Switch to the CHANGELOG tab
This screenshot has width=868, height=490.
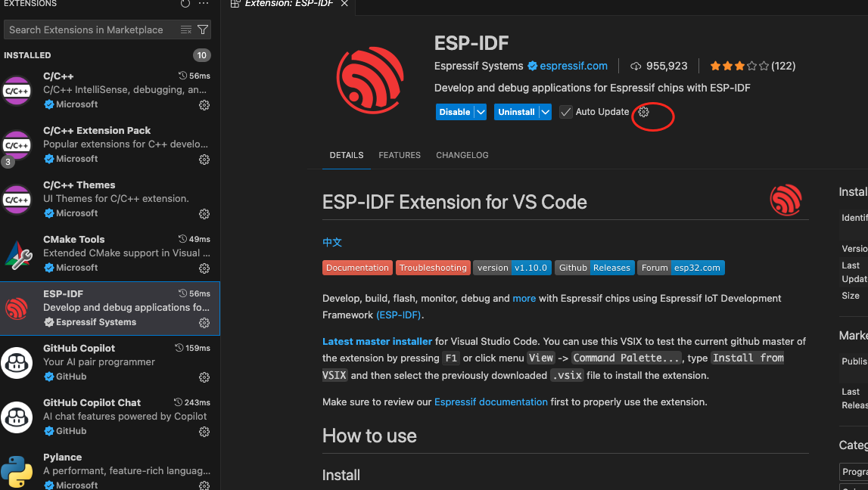tap(462, 156)
